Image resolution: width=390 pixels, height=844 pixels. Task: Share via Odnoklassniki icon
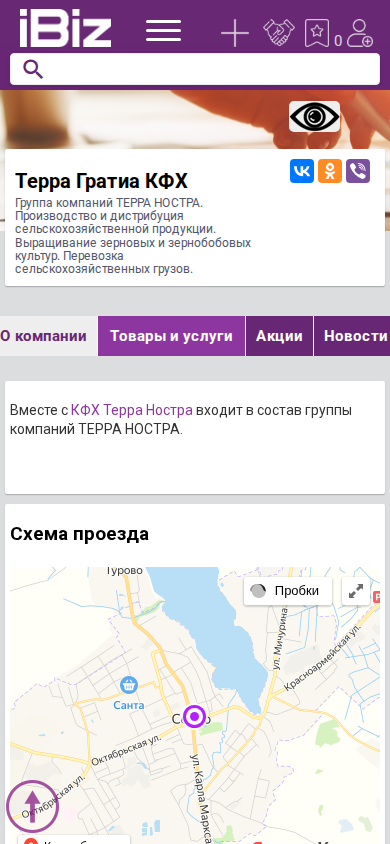click(x=330, y=171)
